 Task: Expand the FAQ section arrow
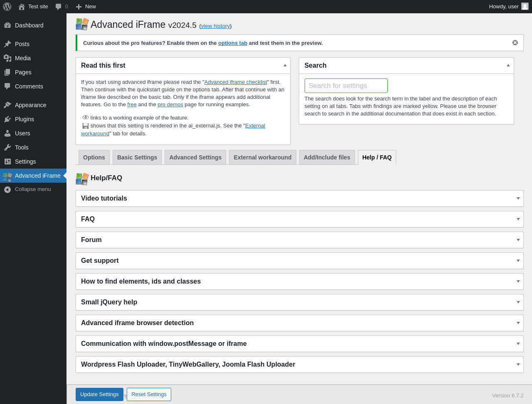(518, 219)
